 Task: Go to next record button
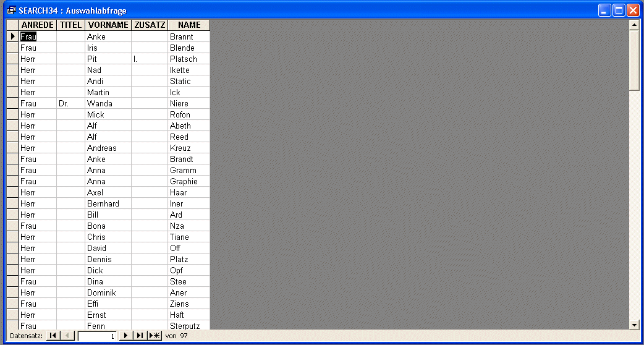coord(125,336)
